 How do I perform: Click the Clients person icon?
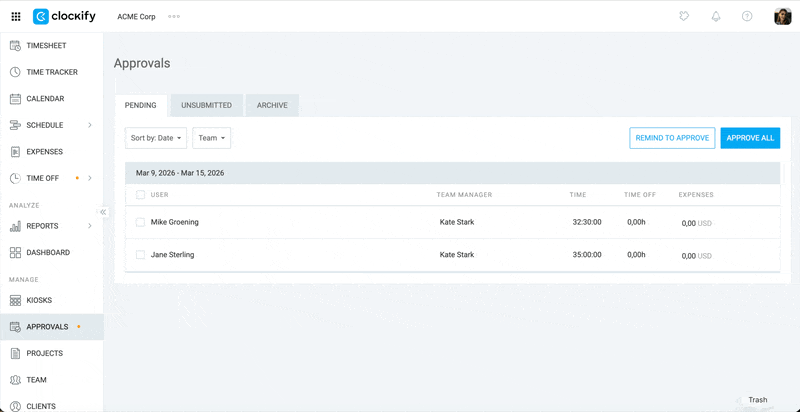[x=15, y=406]
